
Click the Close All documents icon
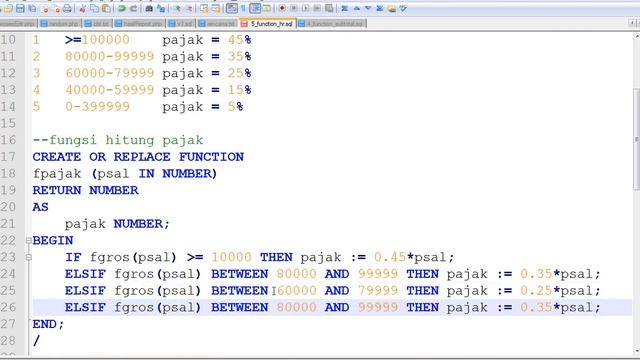pos(56,9)
